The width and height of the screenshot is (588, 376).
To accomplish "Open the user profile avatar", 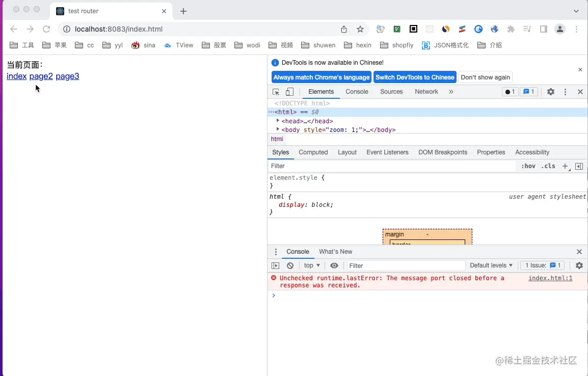I will (560, 29).
